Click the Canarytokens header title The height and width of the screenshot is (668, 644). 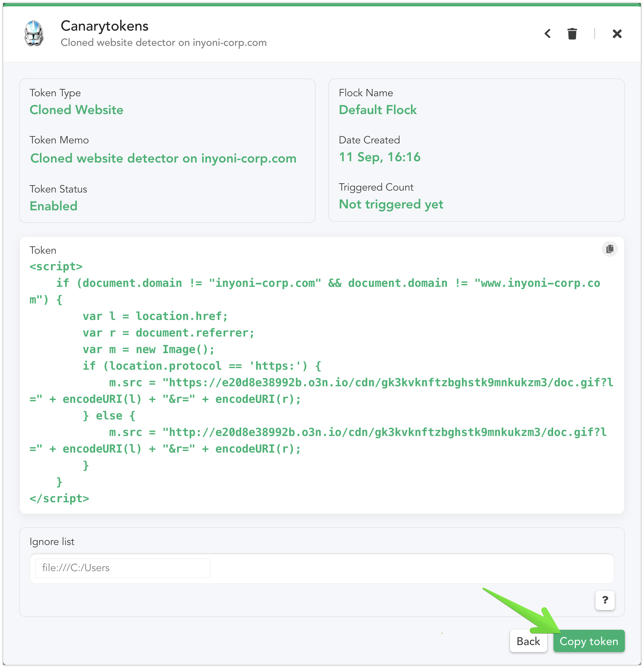point(104,26)
